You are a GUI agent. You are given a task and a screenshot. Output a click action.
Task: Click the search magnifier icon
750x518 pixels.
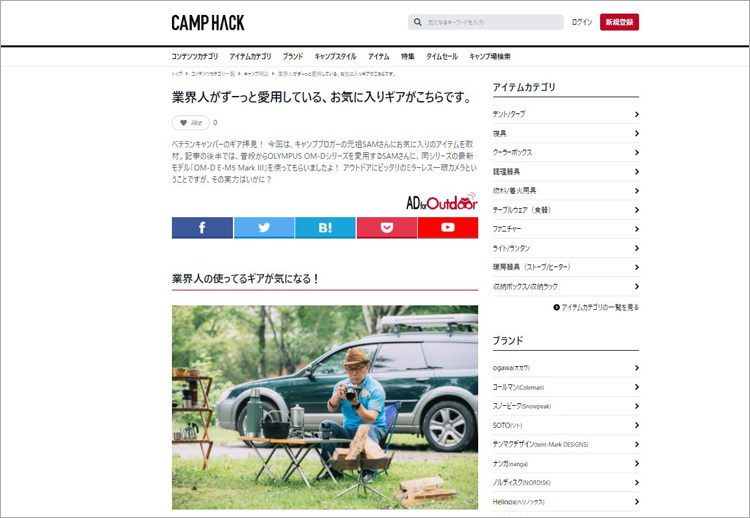point(418,22)
